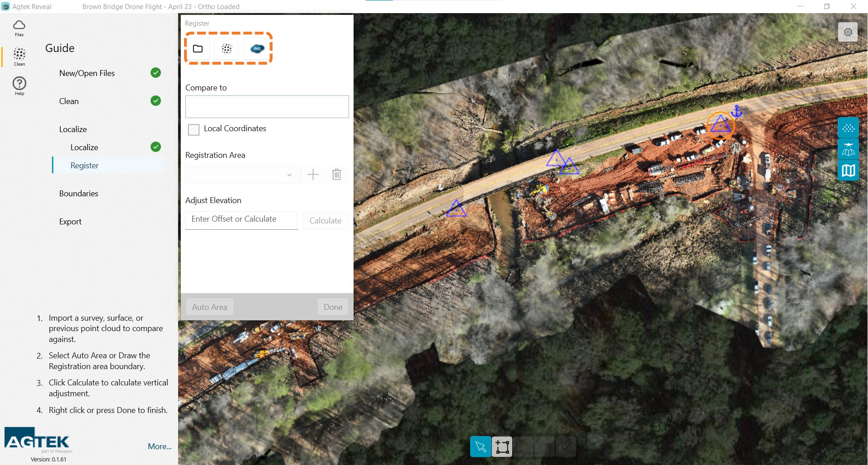
Task: Click the Enter Offset or Calculate field
Action: click(241, 220)
